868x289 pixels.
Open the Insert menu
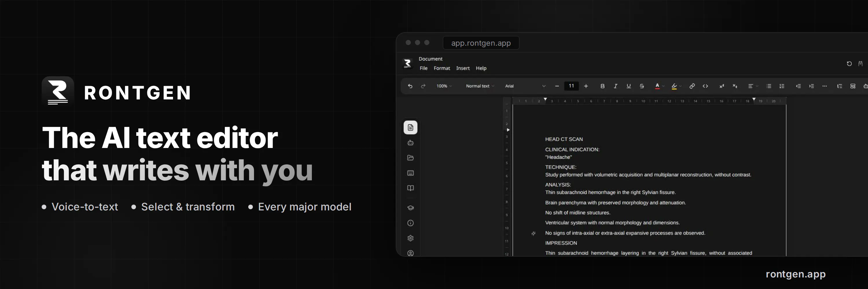click(x=463, y=68)
